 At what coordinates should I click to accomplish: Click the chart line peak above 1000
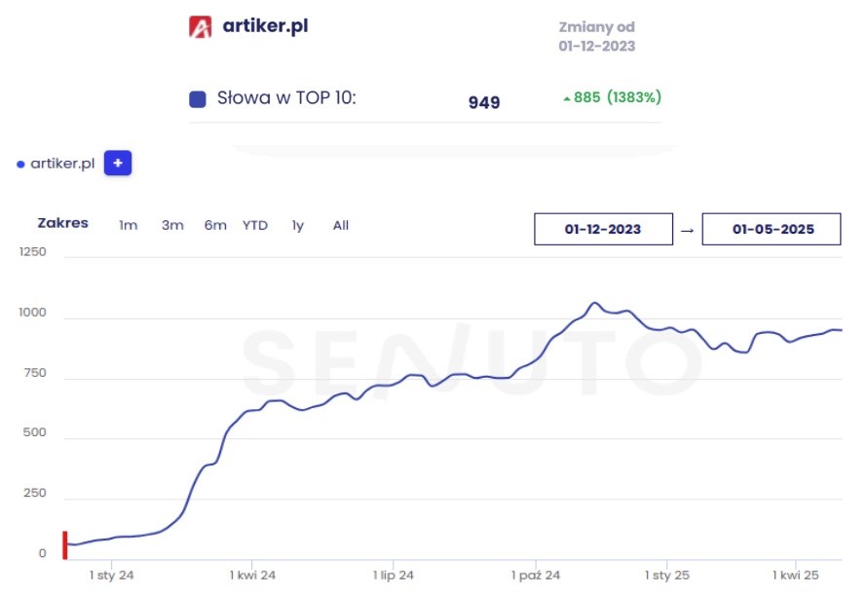594,303
